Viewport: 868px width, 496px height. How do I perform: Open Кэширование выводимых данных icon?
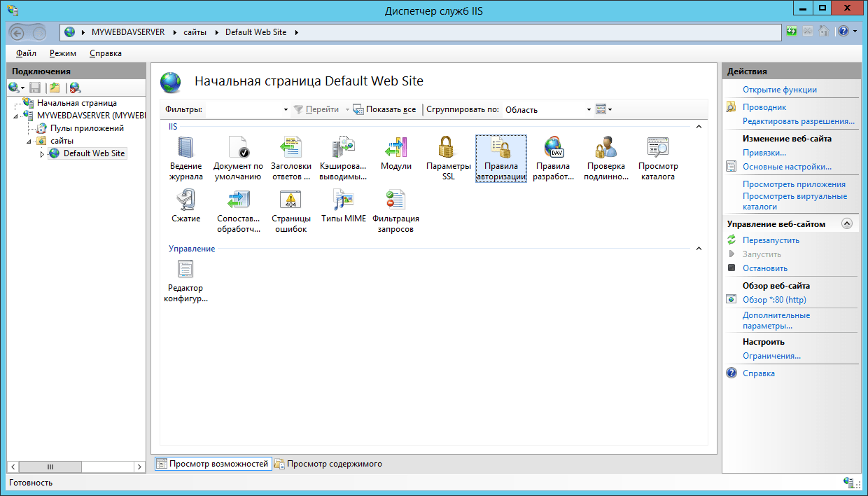click(x=343, y=159)
